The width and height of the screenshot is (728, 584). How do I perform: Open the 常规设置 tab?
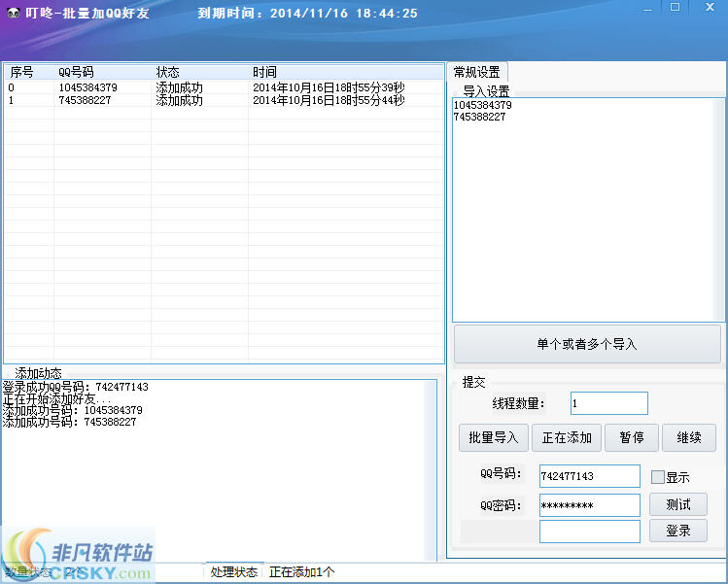(477, 72)
